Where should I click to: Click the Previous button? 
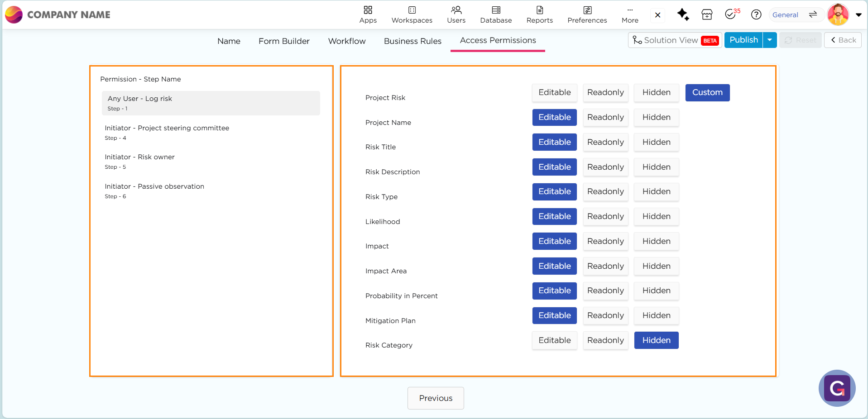(436, 398)
